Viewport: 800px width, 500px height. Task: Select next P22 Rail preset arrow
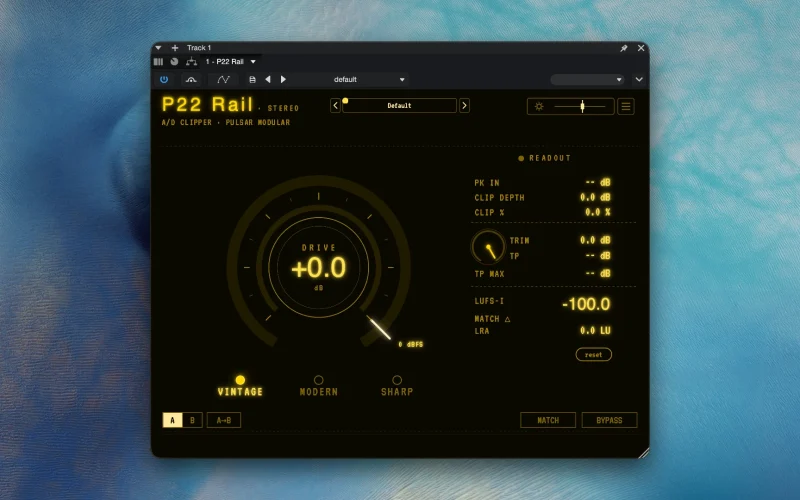[464, 106]
